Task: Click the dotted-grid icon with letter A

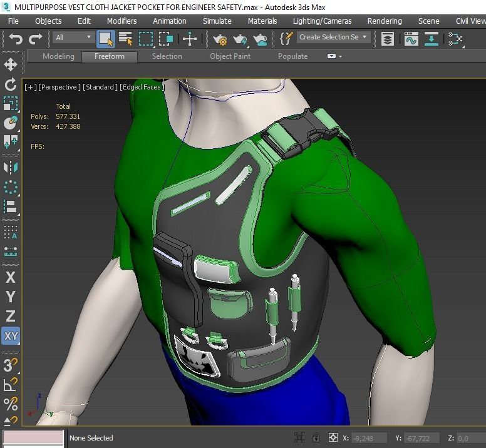Action: pos(11,232)
